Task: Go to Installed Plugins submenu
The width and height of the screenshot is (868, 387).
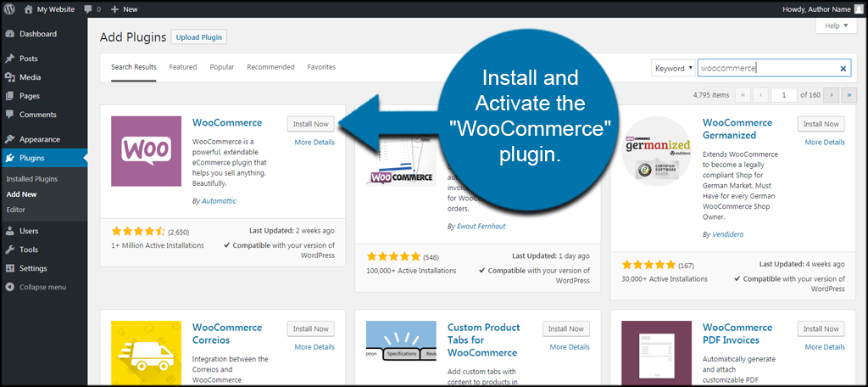Action: [32, 179]
